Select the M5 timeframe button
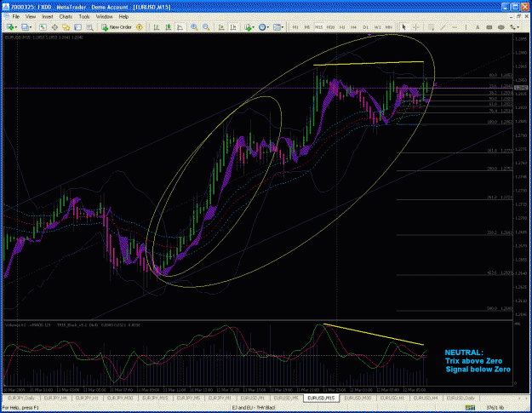This screenshot has width=532, height=413. click(307, 27)
